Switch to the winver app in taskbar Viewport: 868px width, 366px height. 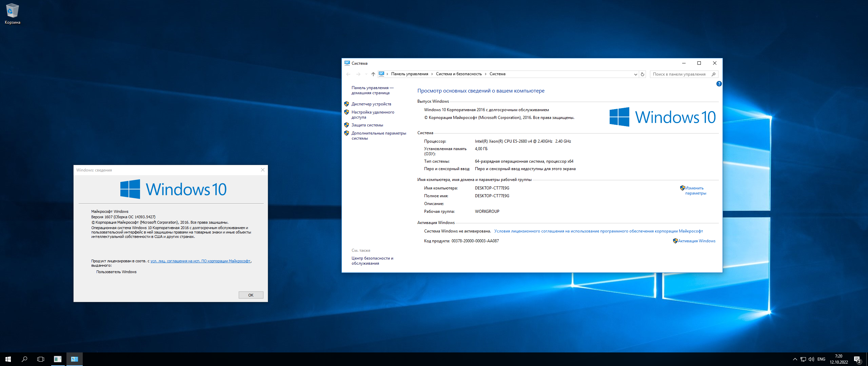pyautogui.click(x=58, y=359)
